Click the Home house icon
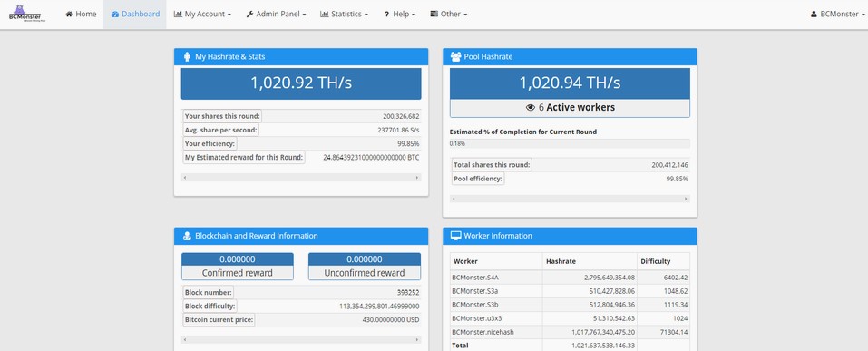Viewport: 868px width, 351px height. coord(69,15)
